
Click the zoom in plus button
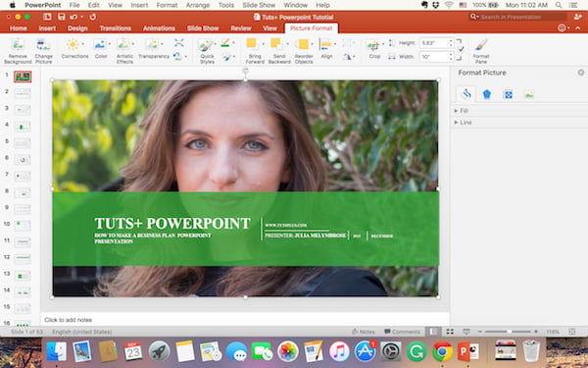tap(536, 332)
